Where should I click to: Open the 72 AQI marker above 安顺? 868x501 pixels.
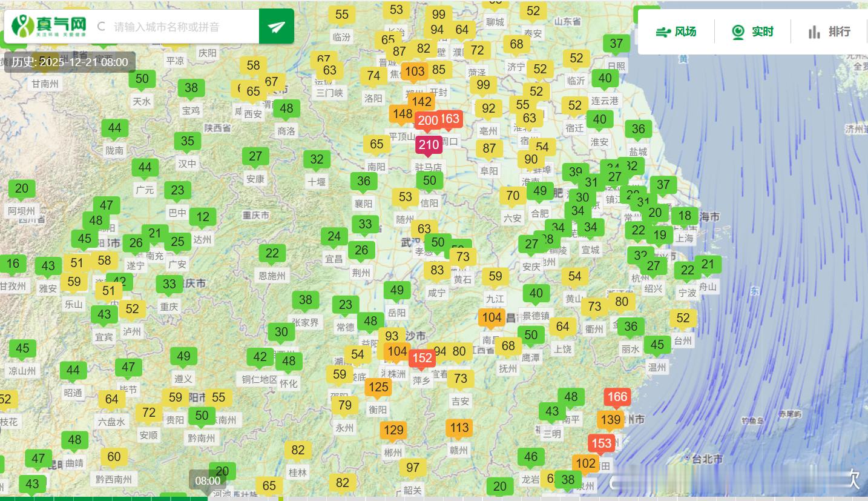pos(149,413)
